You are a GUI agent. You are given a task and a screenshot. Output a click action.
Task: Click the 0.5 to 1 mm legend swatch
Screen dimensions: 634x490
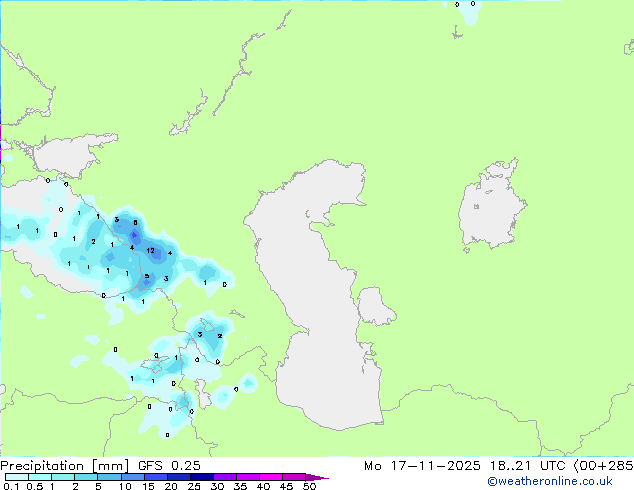[40, 477]
